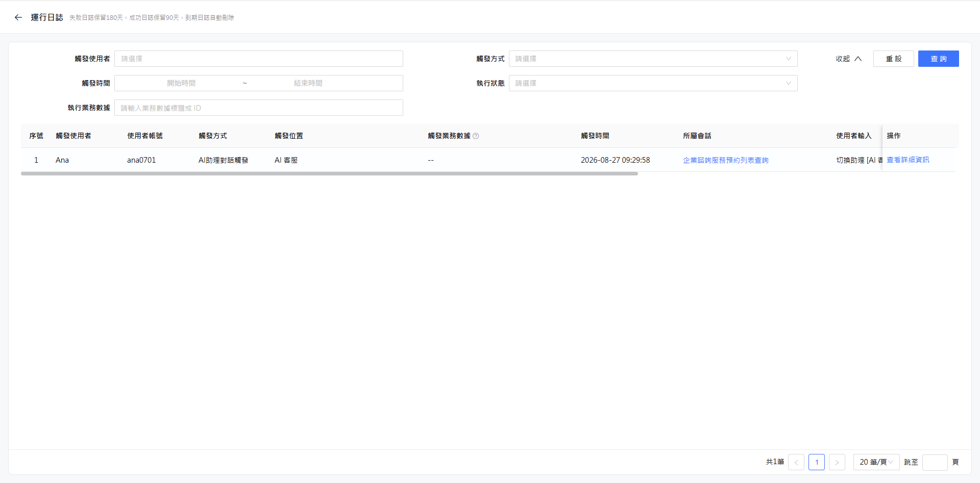980x483 pixels.
Task: Click 查看詳細資訊 for the Ana row
Action: (x=908, y=160)
